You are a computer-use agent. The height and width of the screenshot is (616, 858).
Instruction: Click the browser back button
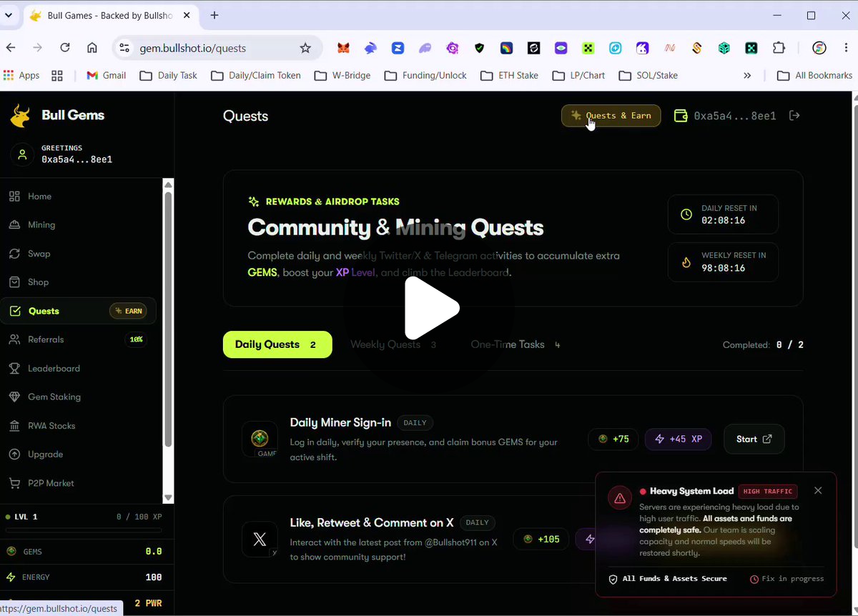(x=11, y=48)
